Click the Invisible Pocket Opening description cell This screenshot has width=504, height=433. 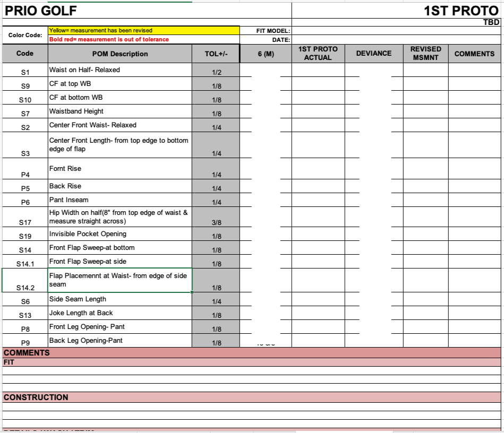tap(119, 234)
